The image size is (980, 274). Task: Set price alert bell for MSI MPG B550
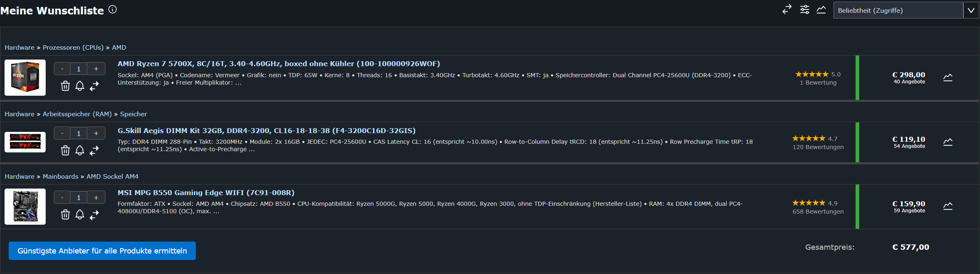pyautogui.click(x=80, y=214)
